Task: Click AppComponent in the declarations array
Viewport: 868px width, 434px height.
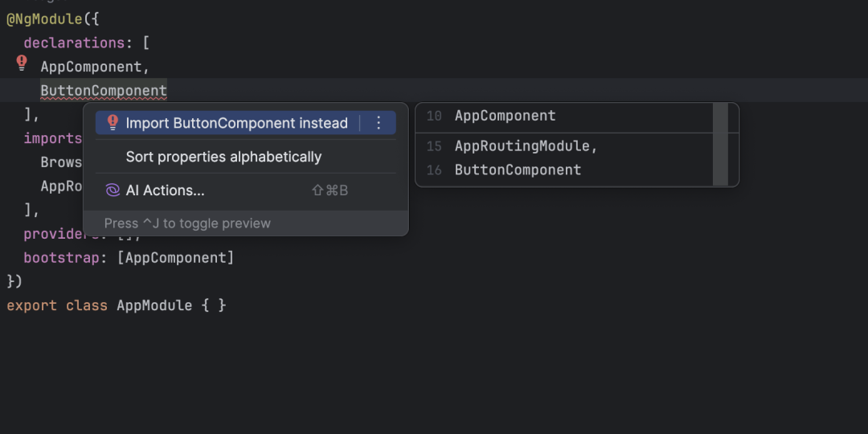Action: 92,67
